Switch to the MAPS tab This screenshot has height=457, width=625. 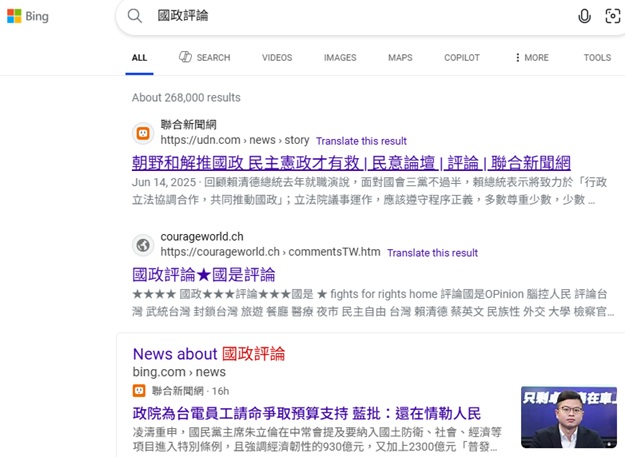coord(400,58)
